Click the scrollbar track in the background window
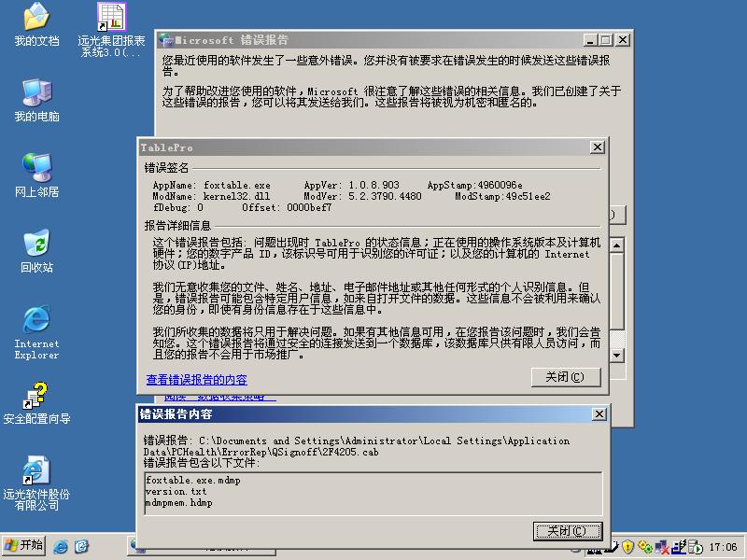 (x=617, y=339)
